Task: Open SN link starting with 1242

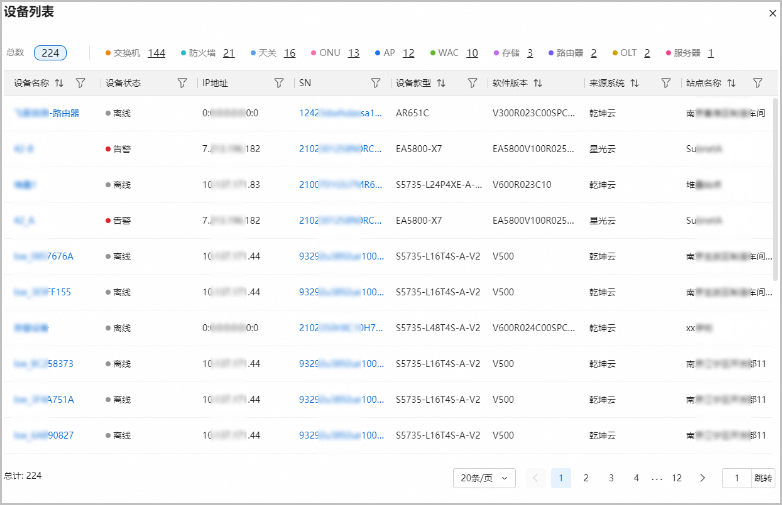Action: click(x=341, y=113)
